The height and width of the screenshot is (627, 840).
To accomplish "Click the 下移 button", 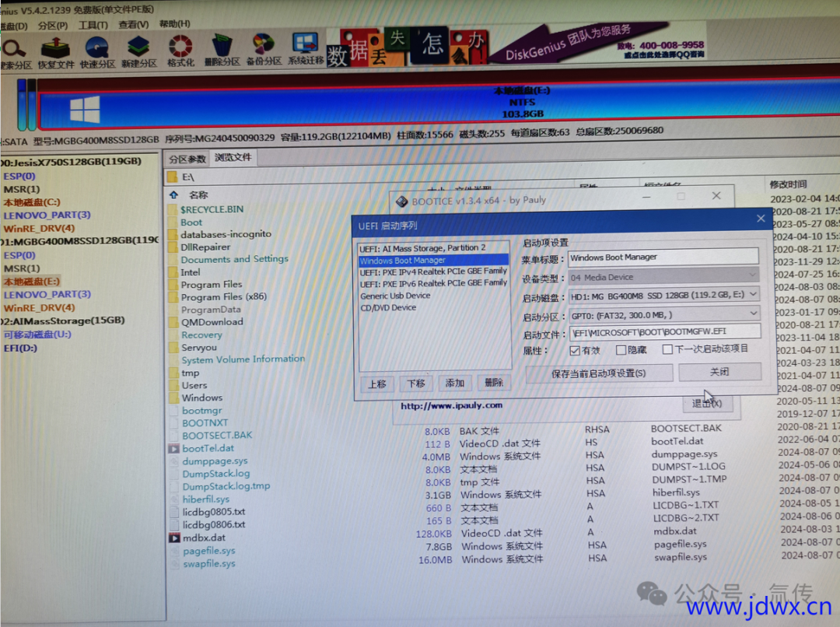I will tap(415, 384).
